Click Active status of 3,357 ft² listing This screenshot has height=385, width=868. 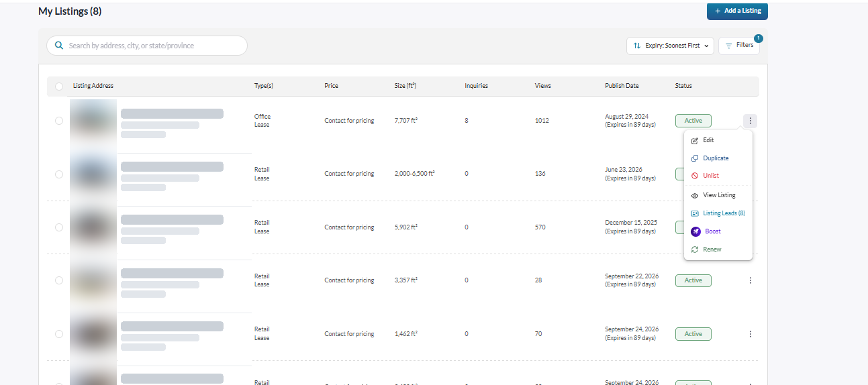coord(693,280)
